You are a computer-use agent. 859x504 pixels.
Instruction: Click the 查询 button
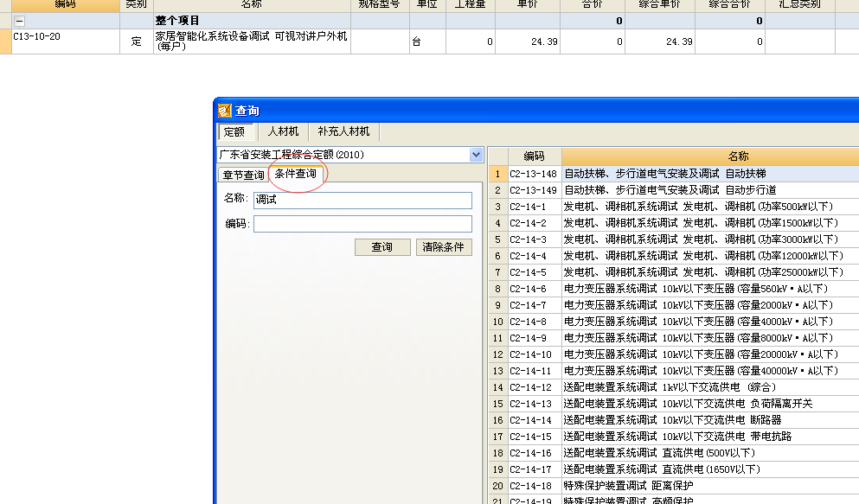pyautogui.click(x=382, y=247)
